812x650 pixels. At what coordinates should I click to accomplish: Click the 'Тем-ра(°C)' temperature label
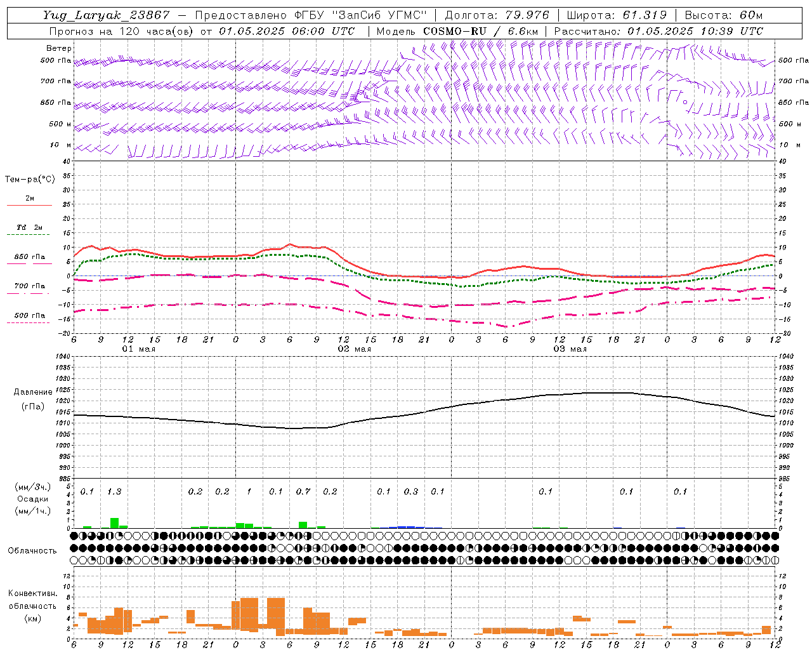[30, 179]
